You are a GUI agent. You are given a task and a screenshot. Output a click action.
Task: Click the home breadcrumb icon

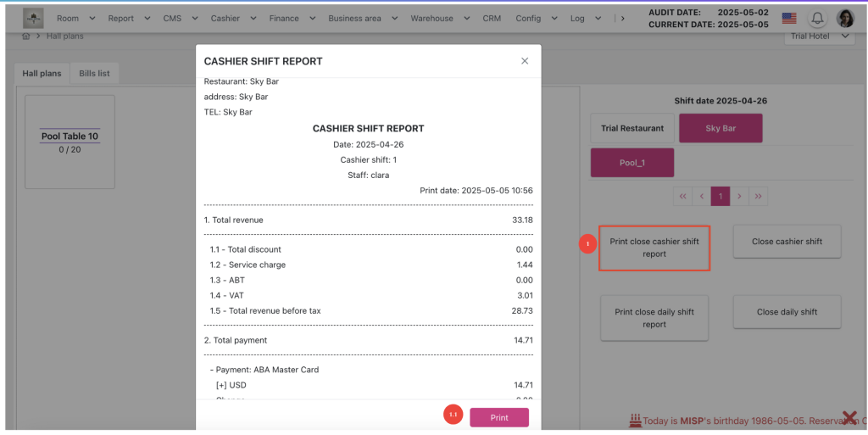coord(25,36)
